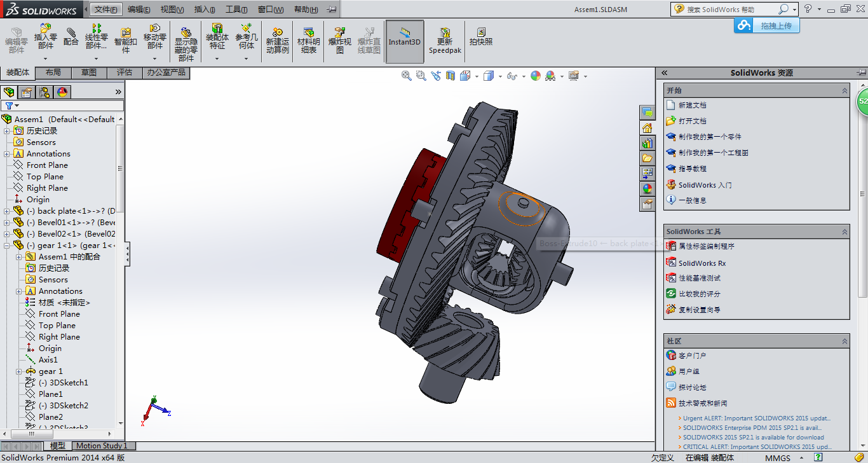Open the 工具(T) menu

click(x=236, y=10)
